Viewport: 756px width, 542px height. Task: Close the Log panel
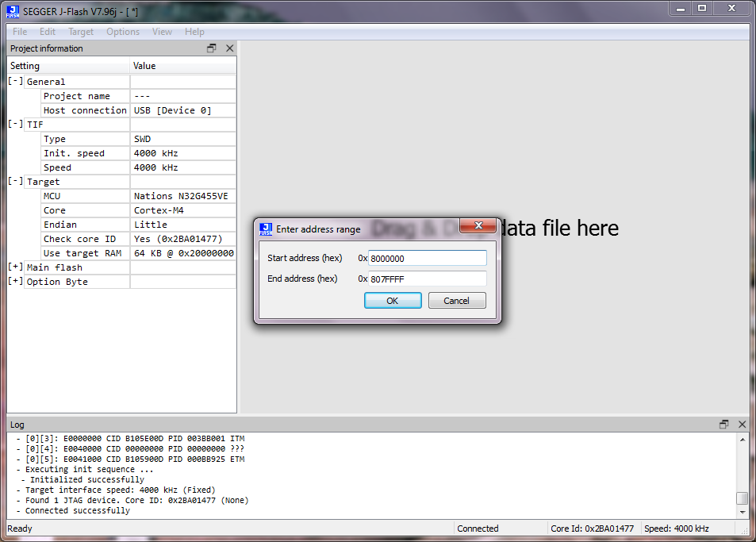pos(742,425)
